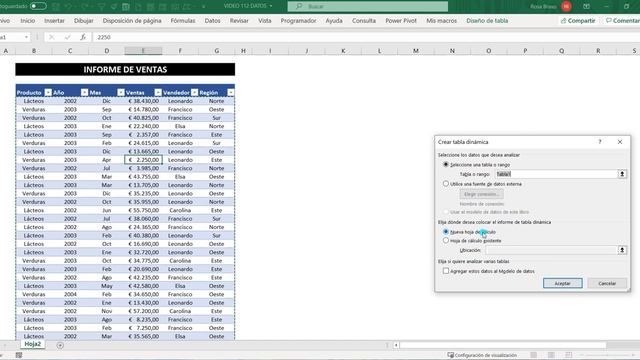Toggle the Autoguardado switch
This screenshot has width=640, height=360.
[38, 6]
